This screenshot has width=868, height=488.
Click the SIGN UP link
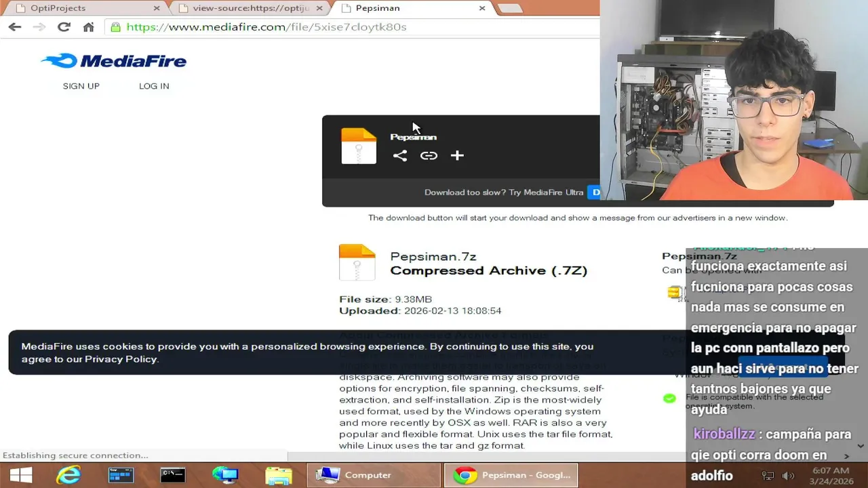click(81, 86)
